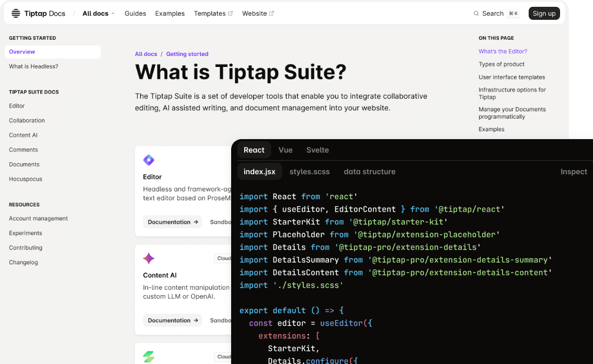
Task: Click the green icon on third product card
Action: coord(149,357)
